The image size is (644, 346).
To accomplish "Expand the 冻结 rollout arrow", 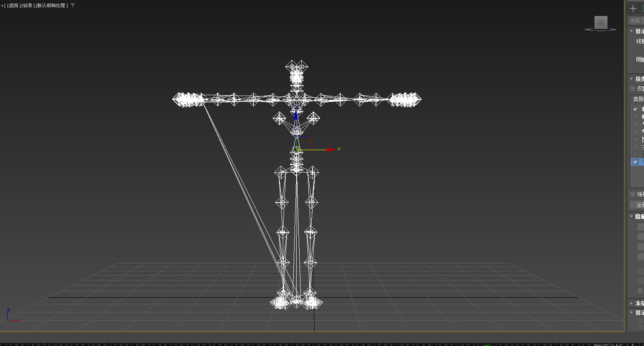I will pyautogui.click(x=632, y=303).
